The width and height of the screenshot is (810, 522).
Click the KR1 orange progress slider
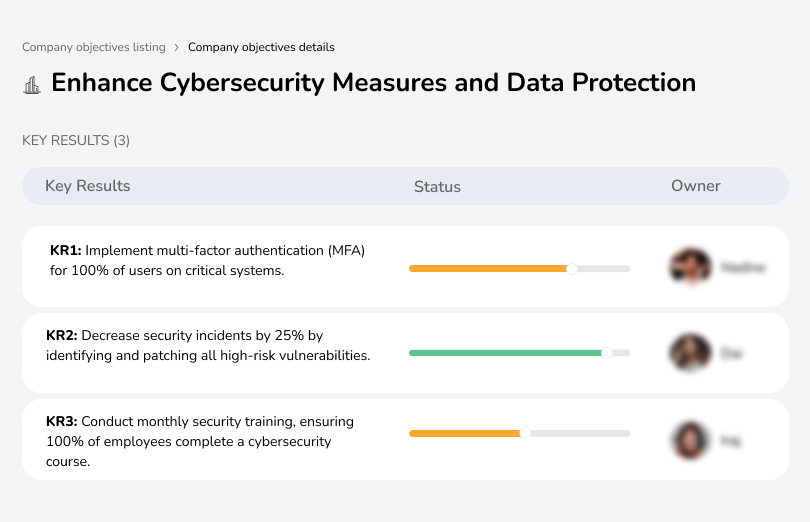520,269
